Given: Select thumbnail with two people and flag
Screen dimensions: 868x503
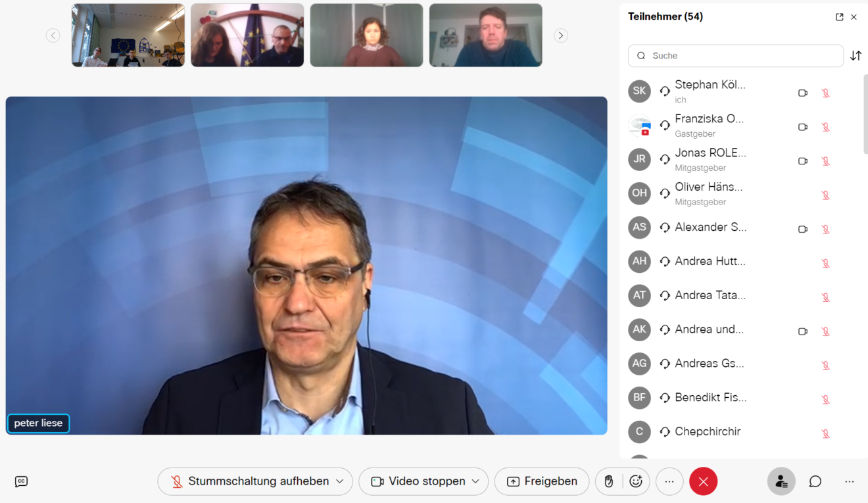Looking at the screenshot, I should [247, 36].
